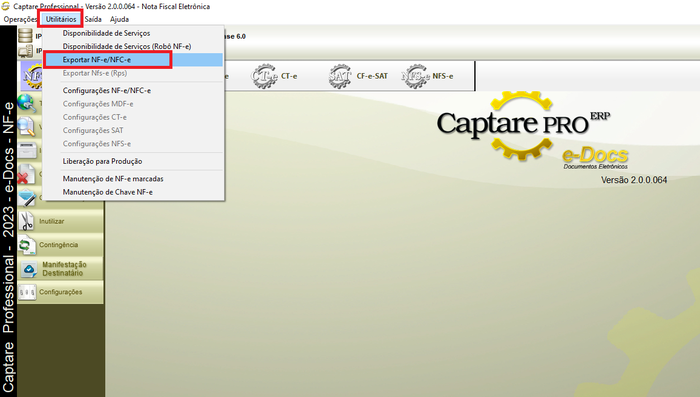The height and width of the screenshot is (397, 700).
Task: Click the Configurações switches icon in the sidebar
Action: coord(27,292)
